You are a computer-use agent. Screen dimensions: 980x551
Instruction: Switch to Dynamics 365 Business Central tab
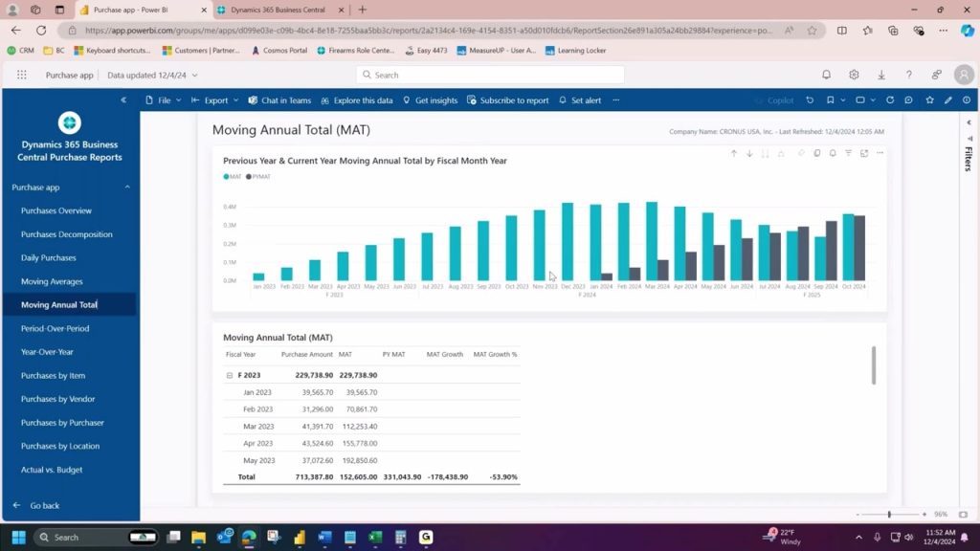[x=278, y=10]
